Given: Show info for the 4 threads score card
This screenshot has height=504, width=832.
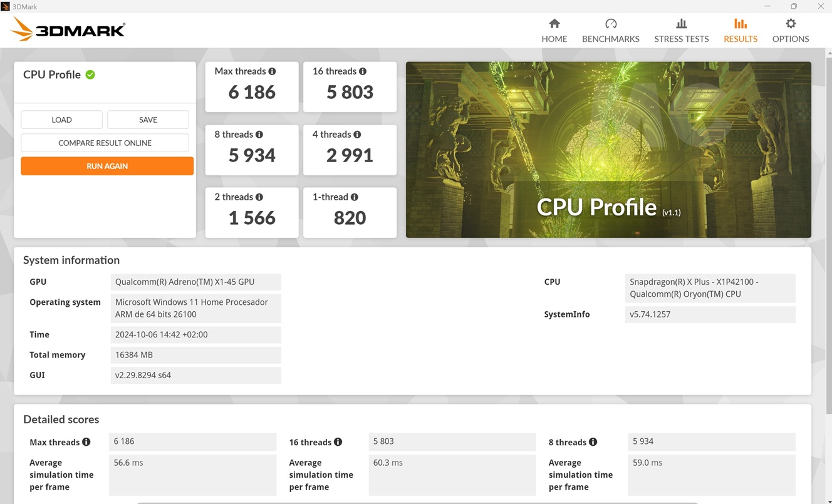Looking at the screenshot, I should (x=357, y=135).
